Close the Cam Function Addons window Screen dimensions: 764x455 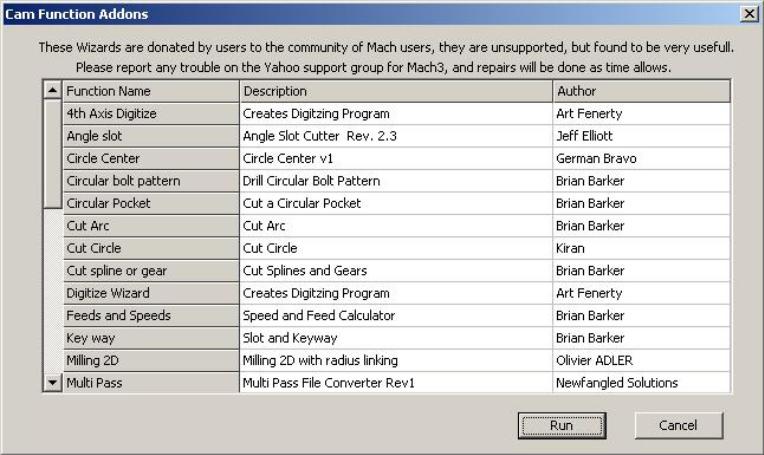point(749,14)
